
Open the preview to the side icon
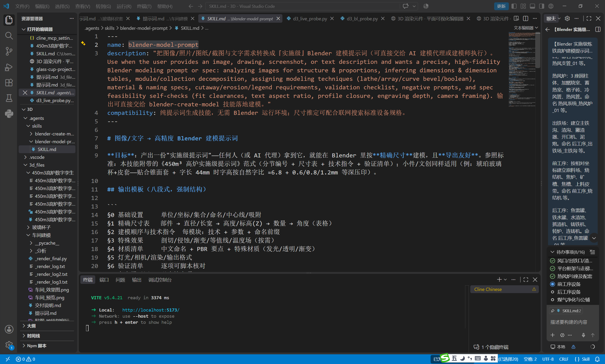516,19
